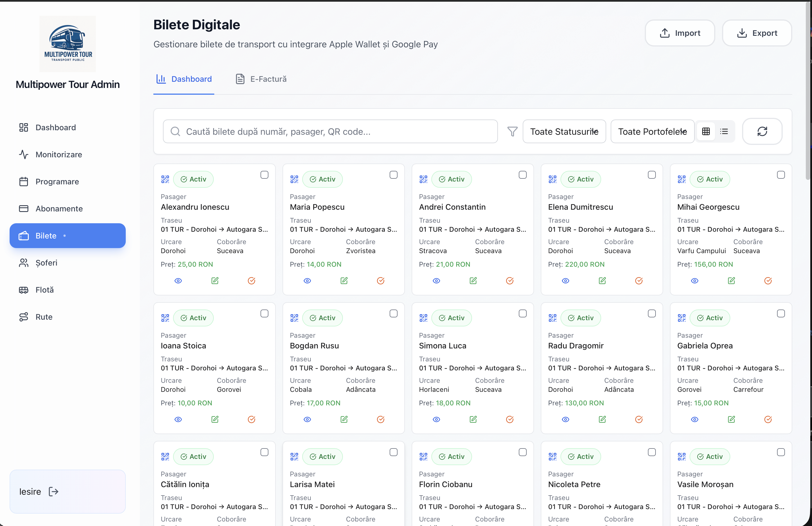Open QR code on Cătălin Ioniță's card
The height and width of the screenshot is (526, 812).
coord(165,456)
